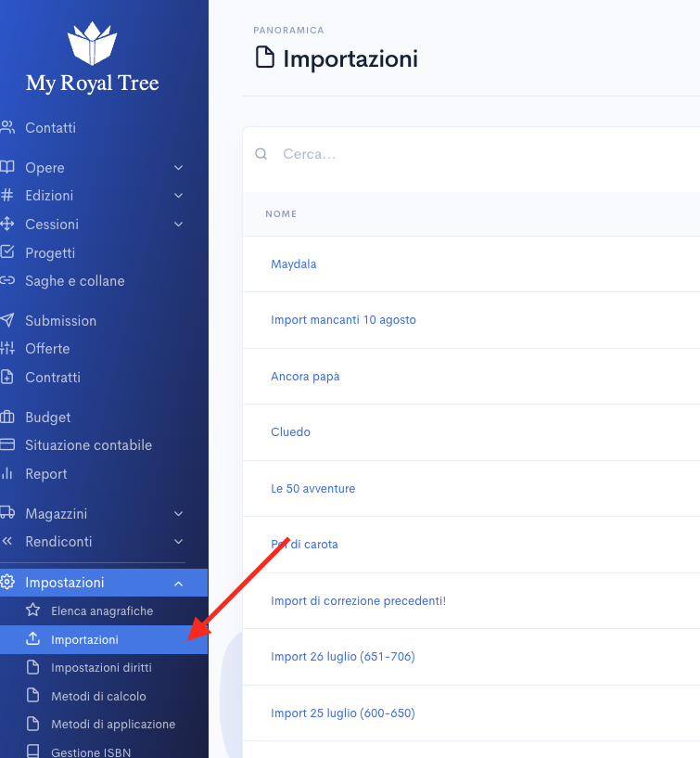Image resolution: width=700 pixels, height=758 pixels.
Task: Click the Report bar-chart icon
Action: click(6, 473)
